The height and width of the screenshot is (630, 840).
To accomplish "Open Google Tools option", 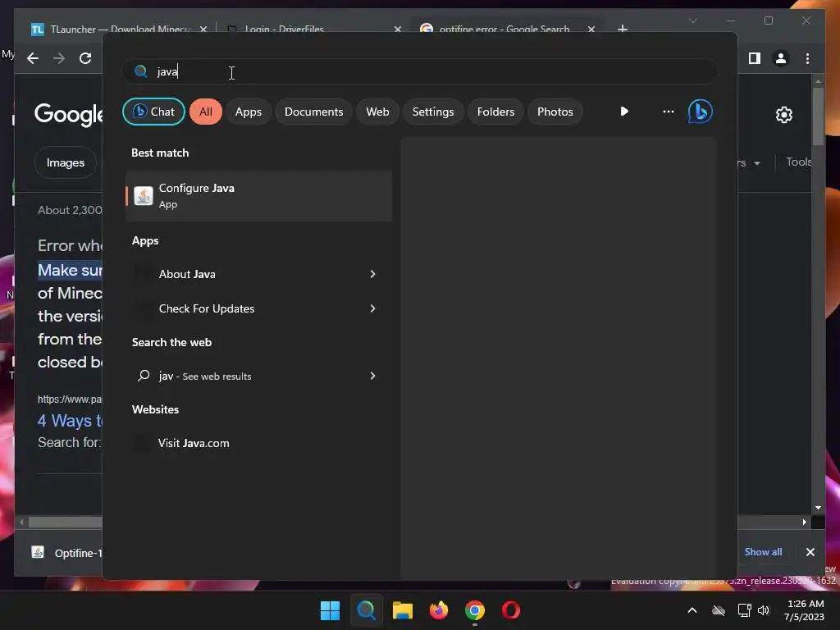I will (798, 162).
